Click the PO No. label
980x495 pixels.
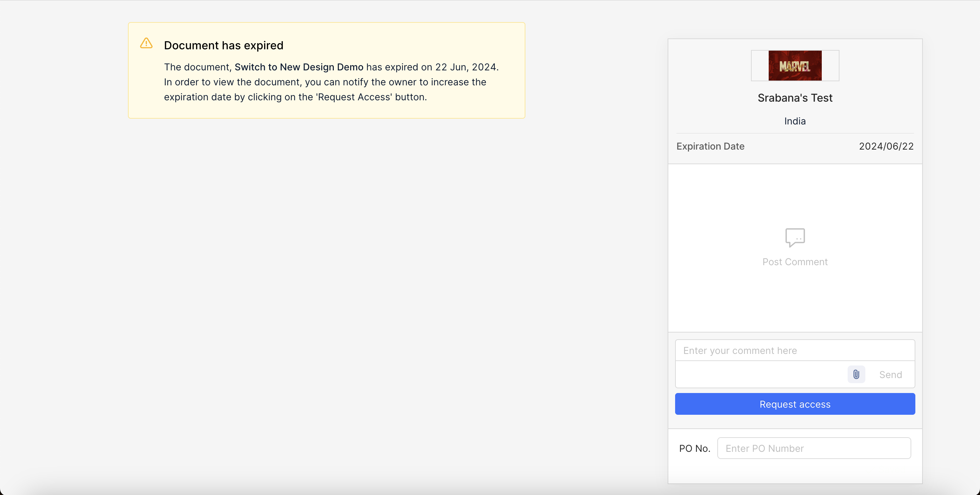pyautogui.click(x=694, y=449)
